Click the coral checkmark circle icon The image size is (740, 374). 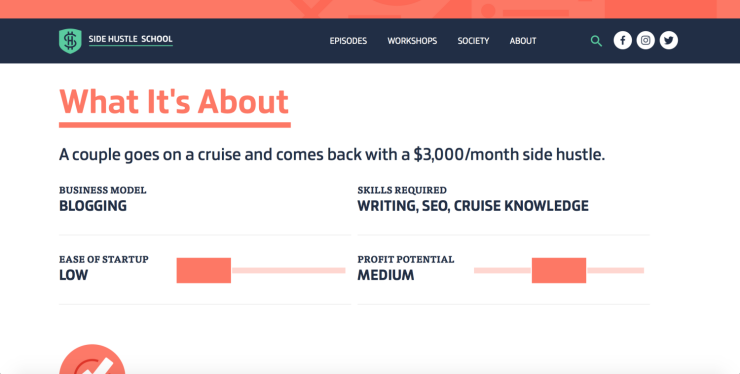pos(92,359)
